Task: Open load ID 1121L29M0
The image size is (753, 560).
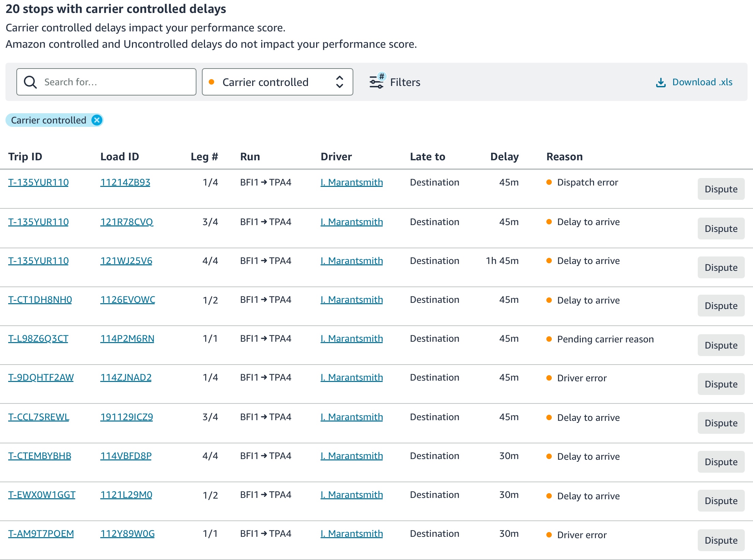Action: pos(126,495)
